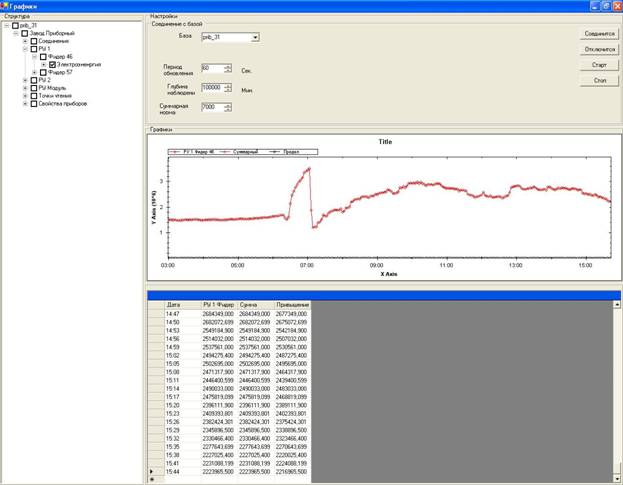
Task: Click the table scrollbar down arrow
Action: 617,479
